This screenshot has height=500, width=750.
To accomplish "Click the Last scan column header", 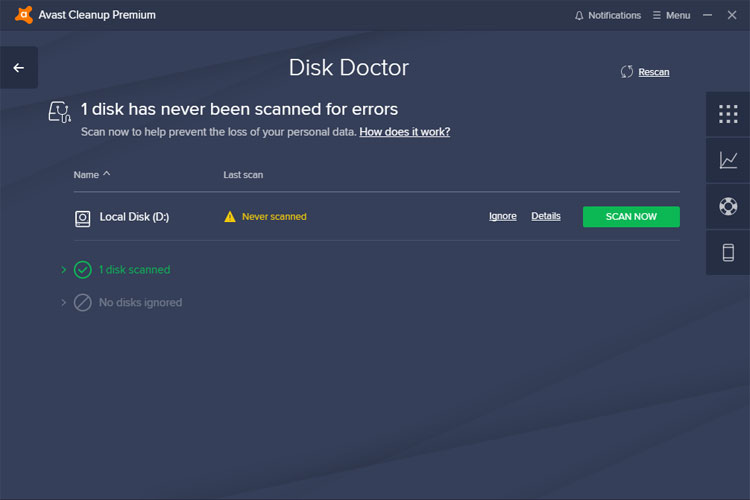I will click(243, 175).
